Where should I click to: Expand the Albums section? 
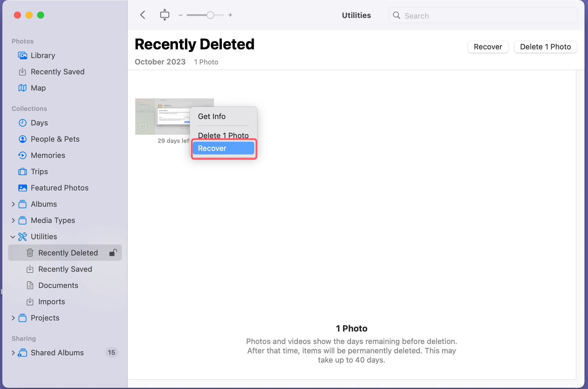click(x=13, y=204)
